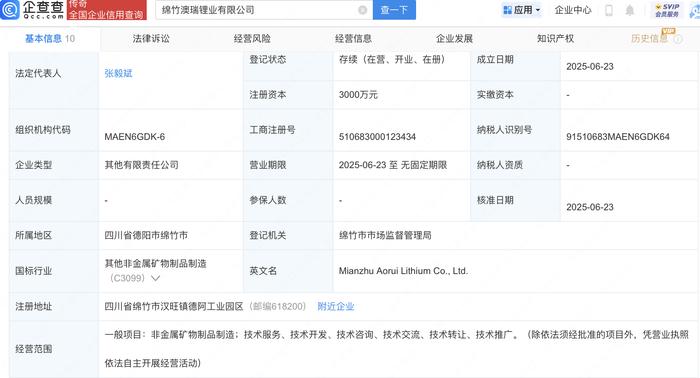Screen dimensions: 700x378
Task: Open 企业中心 in the header
Action: [573, 10]
